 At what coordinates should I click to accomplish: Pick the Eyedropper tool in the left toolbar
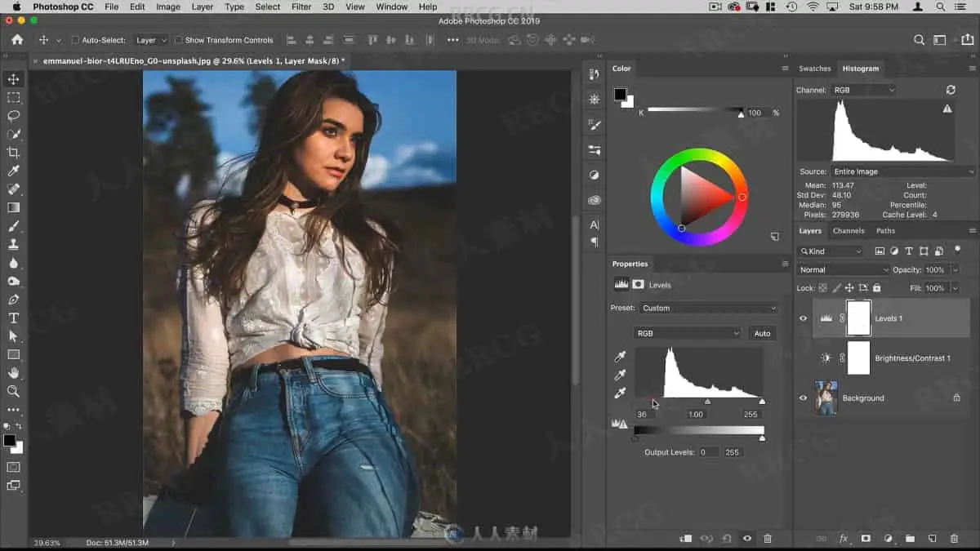(x=13, y=171)
